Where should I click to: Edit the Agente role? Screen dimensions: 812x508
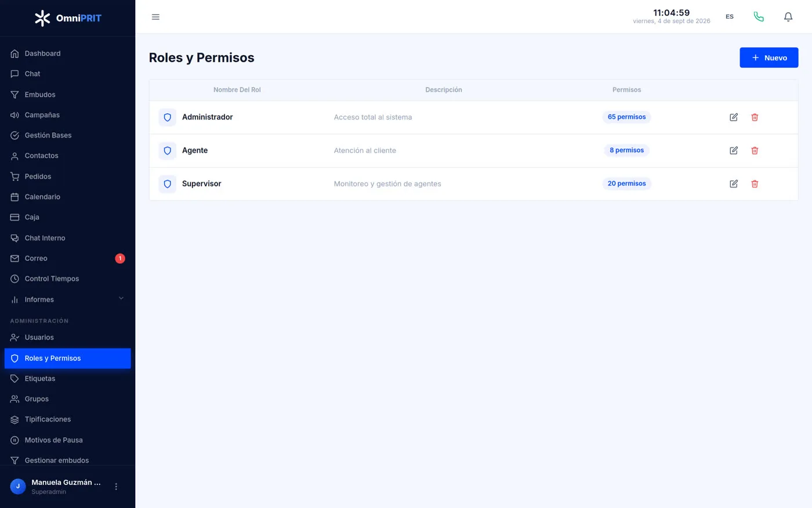click(734, 150)
